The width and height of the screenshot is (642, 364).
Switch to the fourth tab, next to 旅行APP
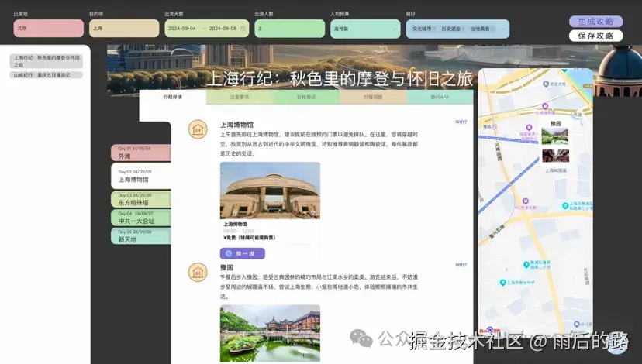373,98
